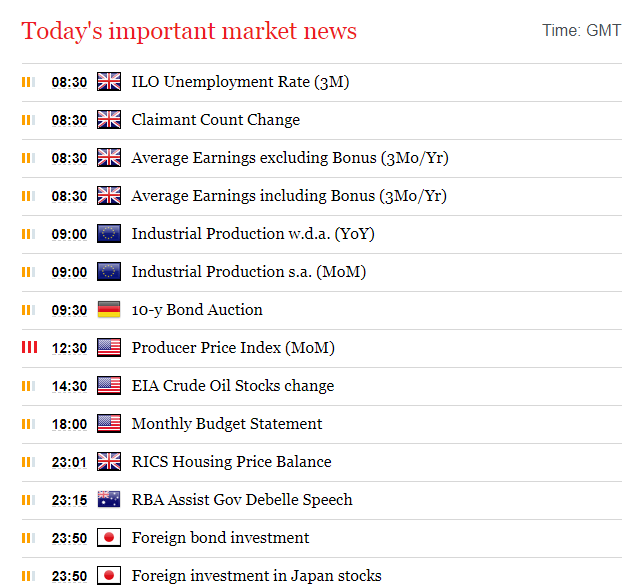Click the US flag beside Producer Price Index
The image size is (639, 586).
109,348
